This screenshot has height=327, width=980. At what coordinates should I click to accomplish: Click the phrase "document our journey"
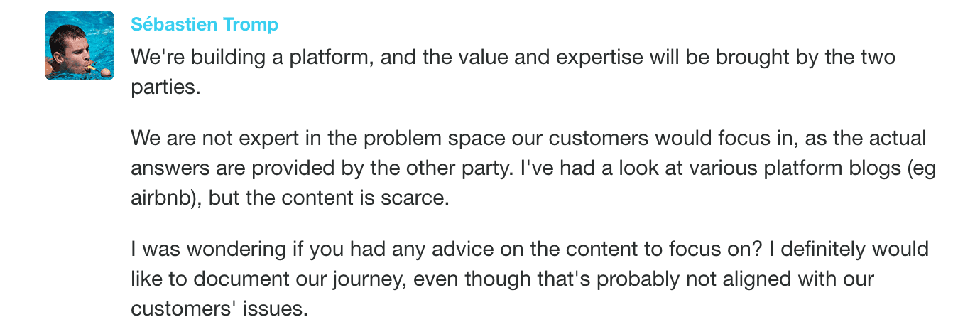point(283,279)
